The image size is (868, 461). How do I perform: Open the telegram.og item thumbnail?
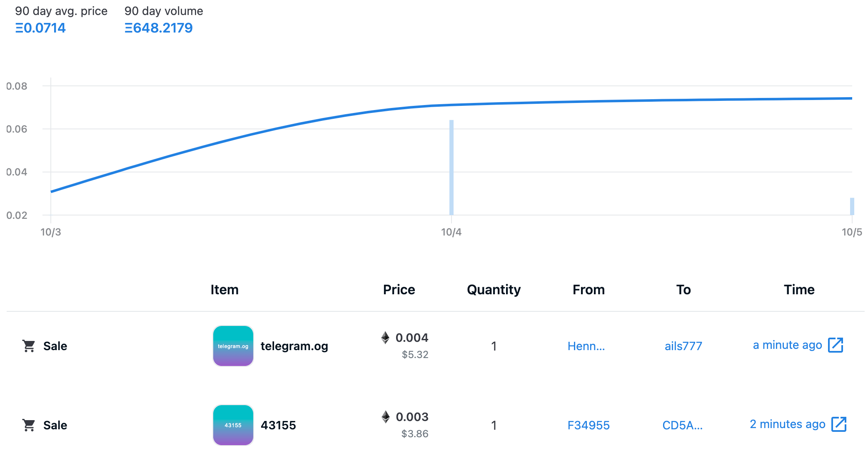(233, 346)
